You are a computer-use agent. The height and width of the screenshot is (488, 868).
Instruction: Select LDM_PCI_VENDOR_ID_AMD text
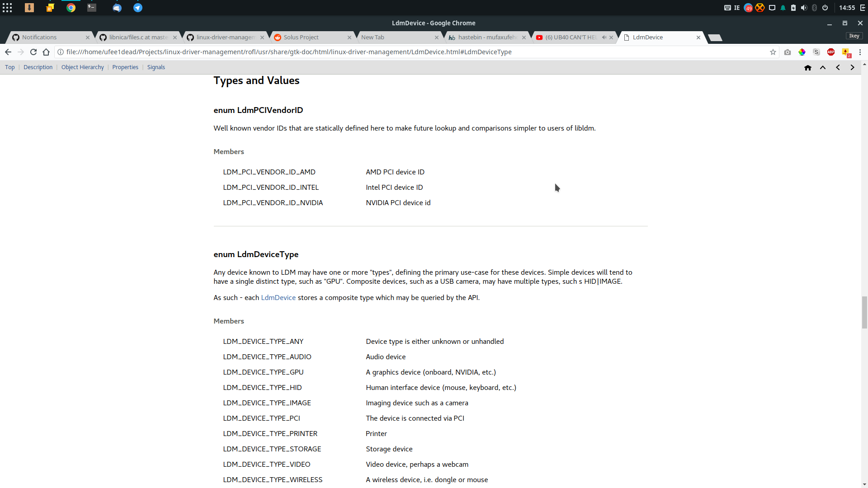coord(269,172)
